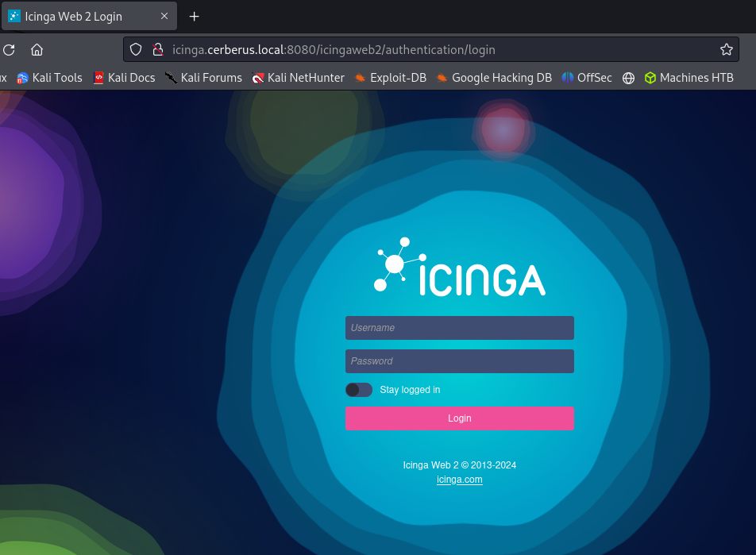Open the shield tracking protection icon
This screenshot has height=555, width=756.
click(x=136, y=49)
